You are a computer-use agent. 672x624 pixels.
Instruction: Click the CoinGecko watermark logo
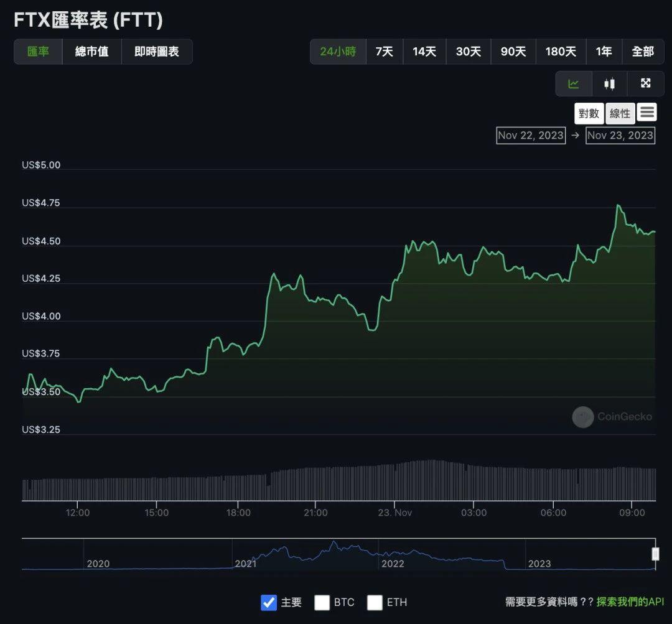pos(582,417)
